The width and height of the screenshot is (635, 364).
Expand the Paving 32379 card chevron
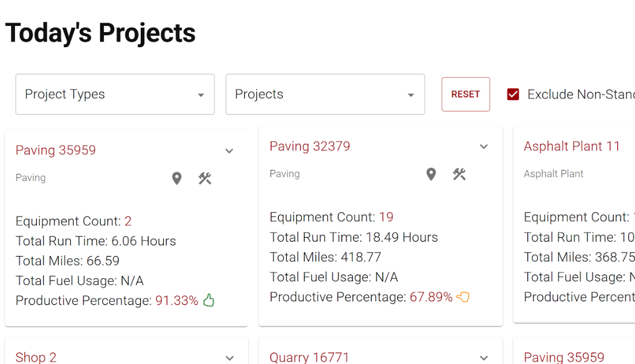click(483, 146)
